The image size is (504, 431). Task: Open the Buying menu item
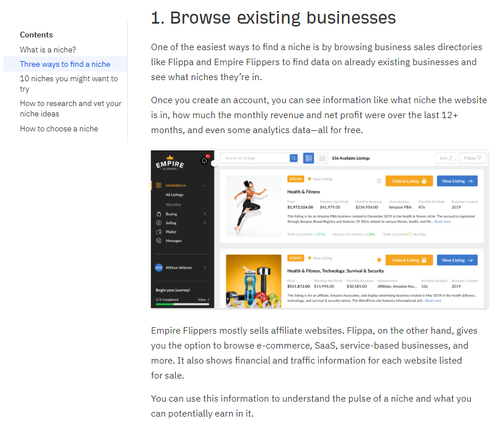coord(171,214)
